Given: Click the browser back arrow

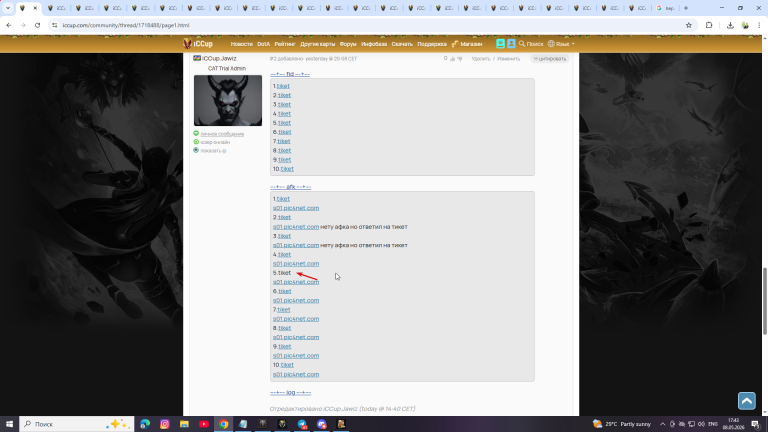Looking at the screenshot, I should pyautogui.click(x=9, y=25).
